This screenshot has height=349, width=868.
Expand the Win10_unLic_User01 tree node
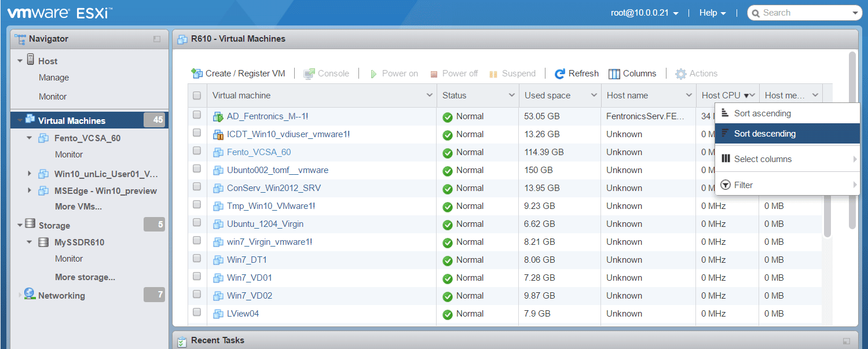[30, 174]
